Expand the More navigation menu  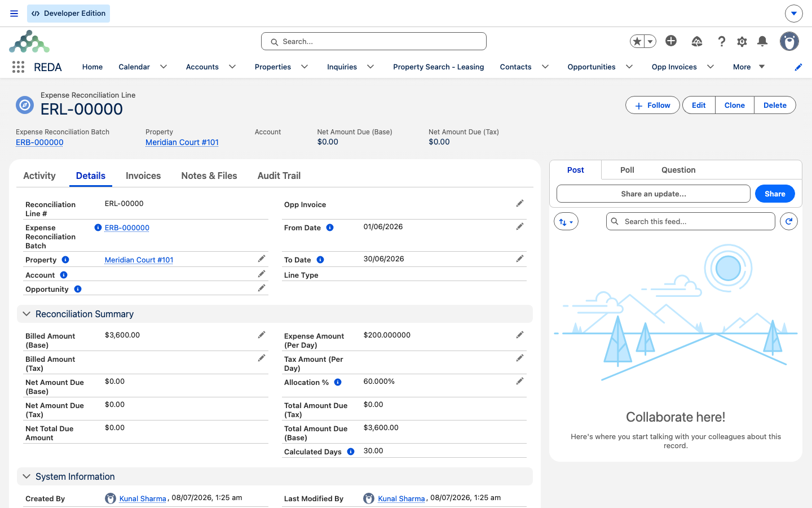coord(749,67)
